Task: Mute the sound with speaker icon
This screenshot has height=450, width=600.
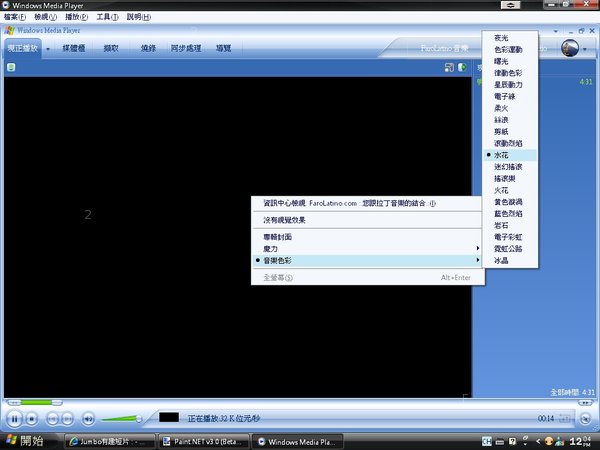Action: coord(88,419)
